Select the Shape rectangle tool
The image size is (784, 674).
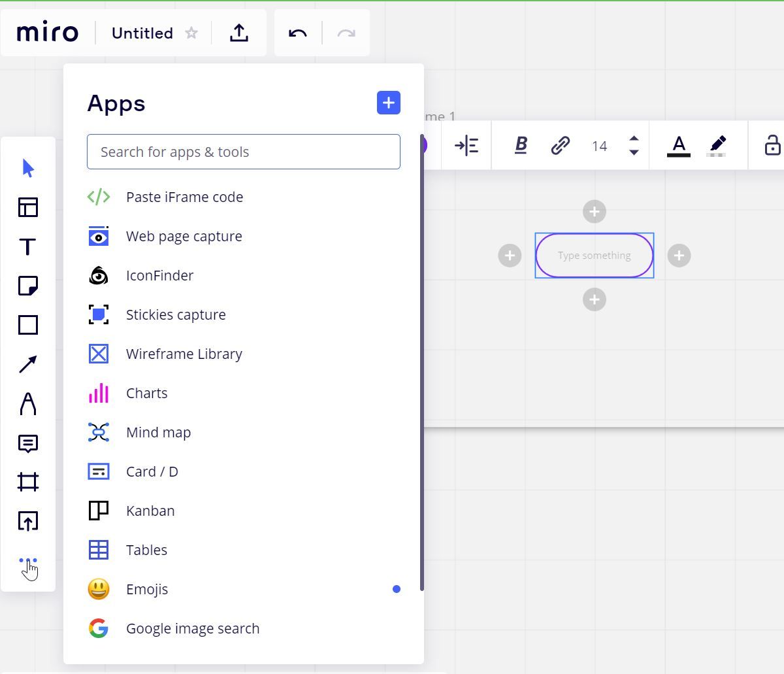tap(28, 325)
